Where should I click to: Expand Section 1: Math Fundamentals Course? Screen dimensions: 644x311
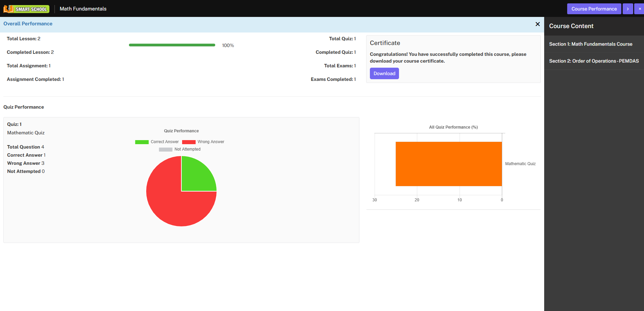594,44
